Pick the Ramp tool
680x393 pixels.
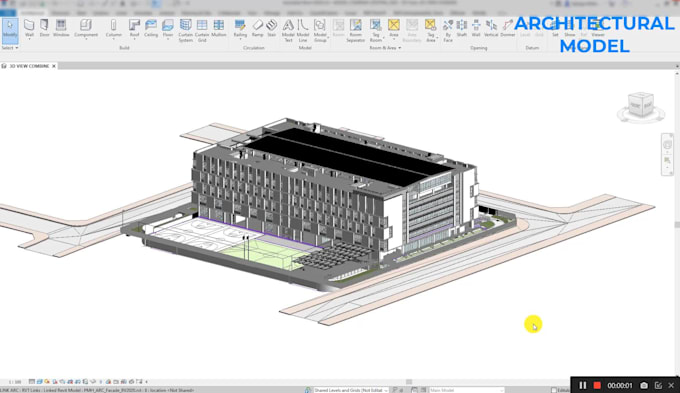pos(258,28)
